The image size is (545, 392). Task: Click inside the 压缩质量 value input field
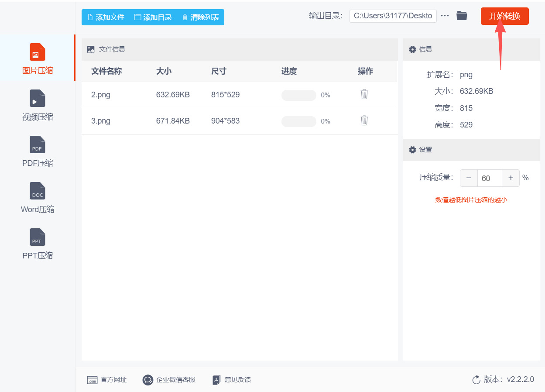point(489,178)
